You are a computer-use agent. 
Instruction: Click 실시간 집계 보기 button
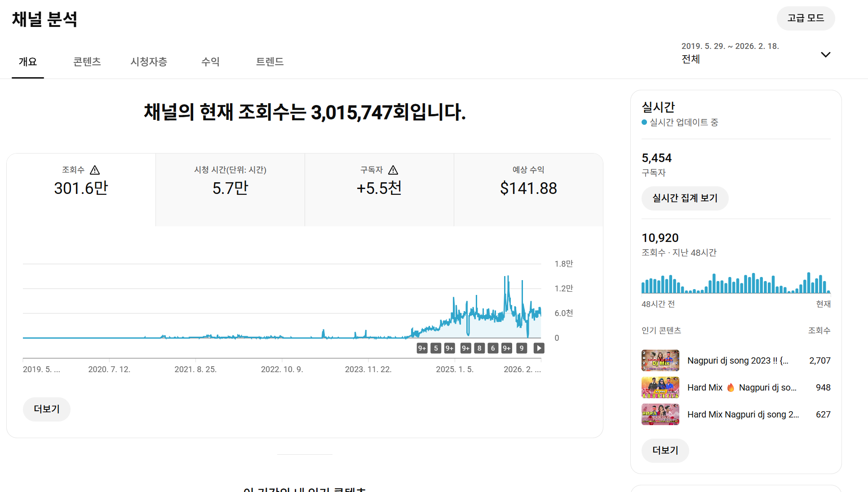(x=685, y=198)
